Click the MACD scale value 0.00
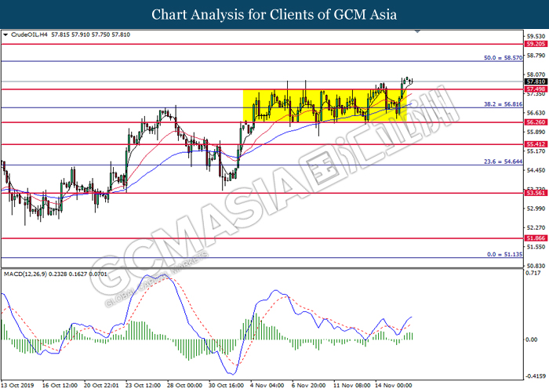 pyautogui.click(x=533, y=339)
